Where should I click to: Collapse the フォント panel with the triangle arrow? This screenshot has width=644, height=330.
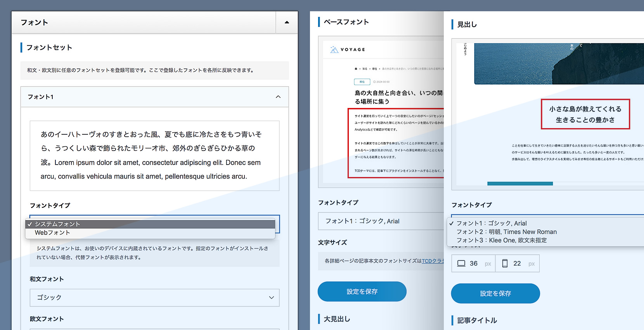click(x=287, y=23)
